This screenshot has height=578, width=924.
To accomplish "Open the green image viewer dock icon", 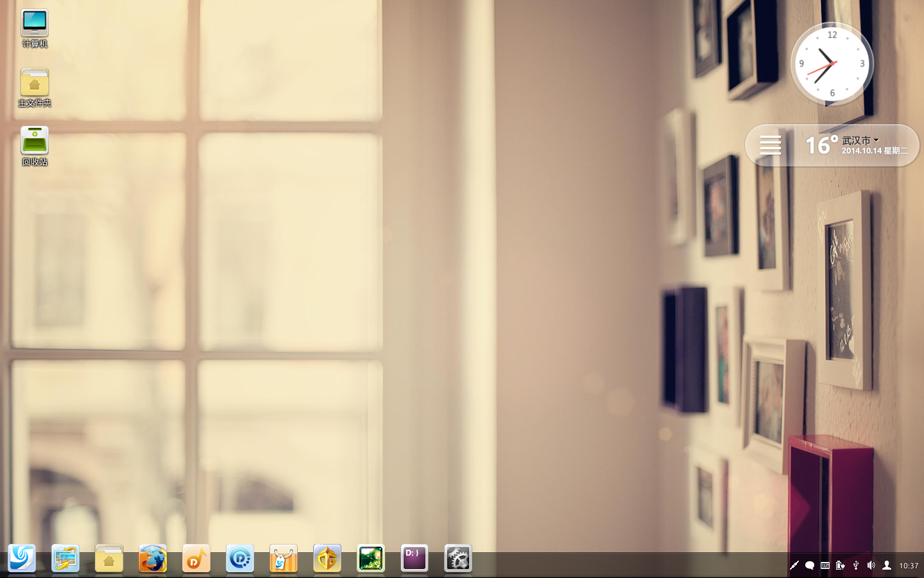I will coord(371,559).
